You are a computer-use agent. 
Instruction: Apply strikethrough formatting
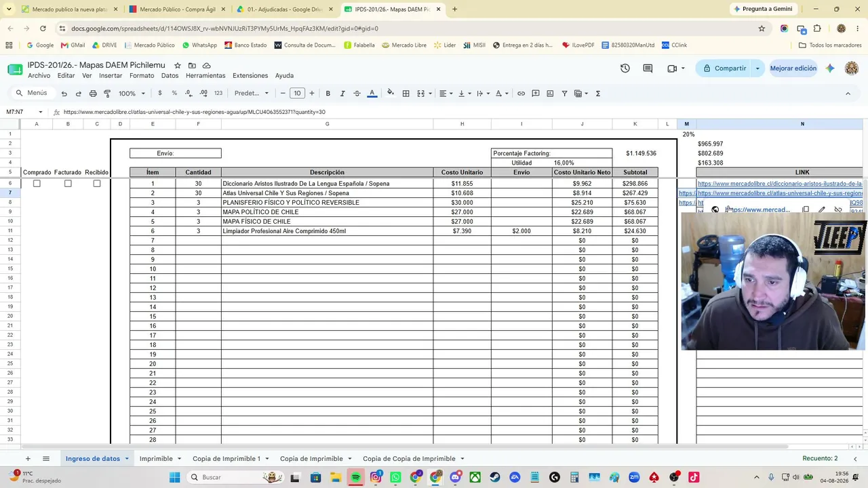[x=357, y=94]
